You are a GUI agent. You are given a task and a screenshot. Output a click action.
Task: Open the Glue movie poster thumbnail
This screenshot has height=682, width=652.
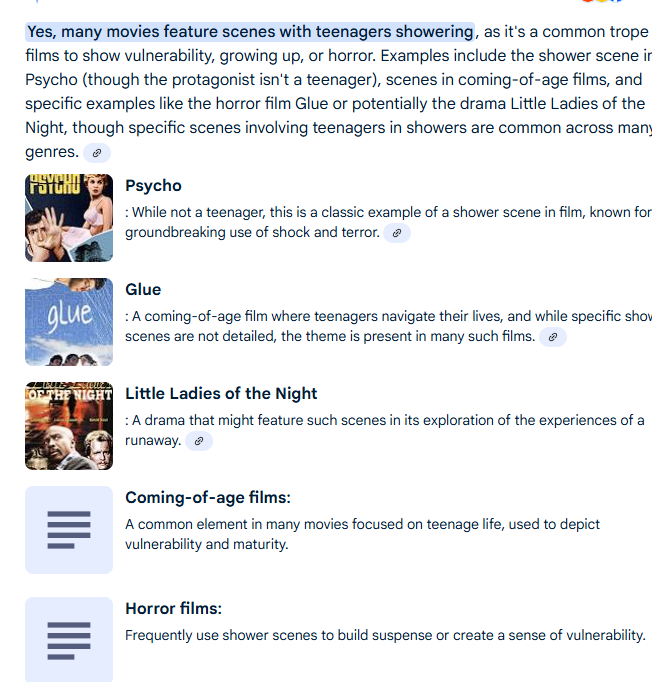click(69, 322)
